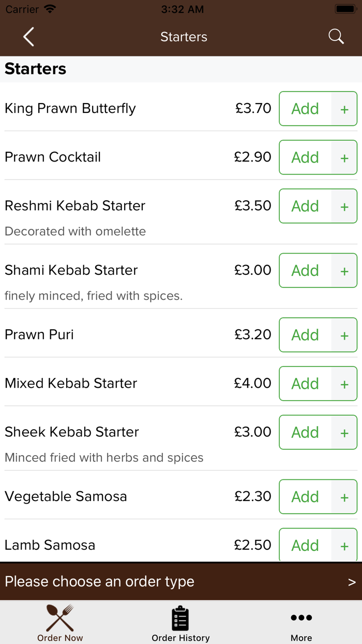
Task: Tap plus stepper for Sheek Kebab Starter
Action: point(344,433)
